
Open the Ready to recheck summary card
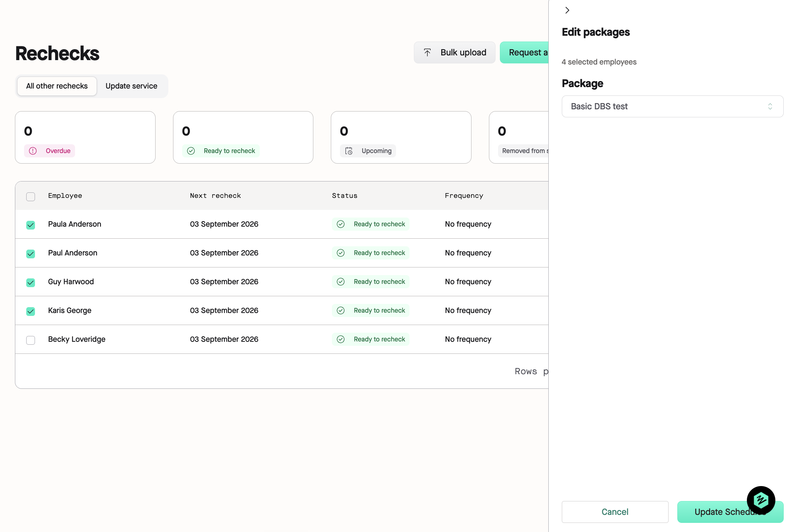[x=243, y=137]
